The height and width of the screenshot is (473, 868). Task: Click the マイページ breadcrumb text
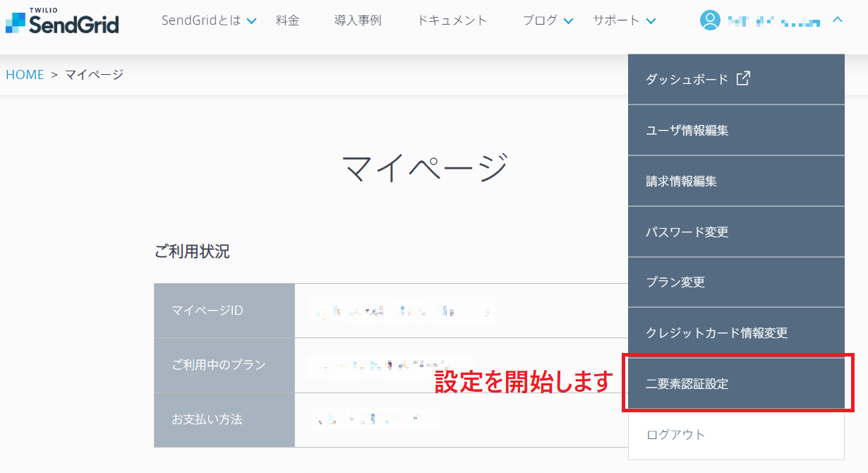coord(94,74)
